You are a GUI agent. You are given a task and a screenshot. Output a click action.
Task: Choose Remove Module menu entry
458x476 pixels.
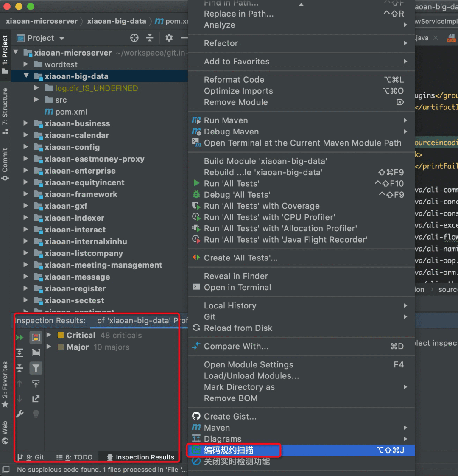coord(302,102)
